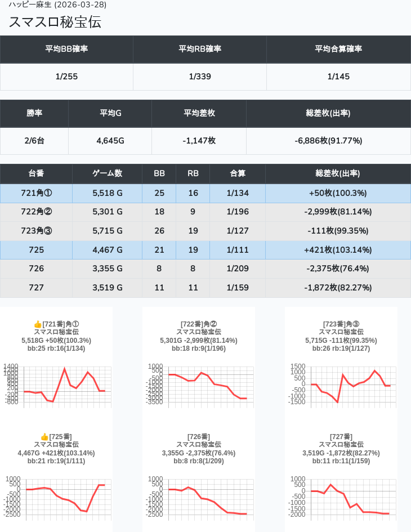Click the BB column header

point(159,173)
